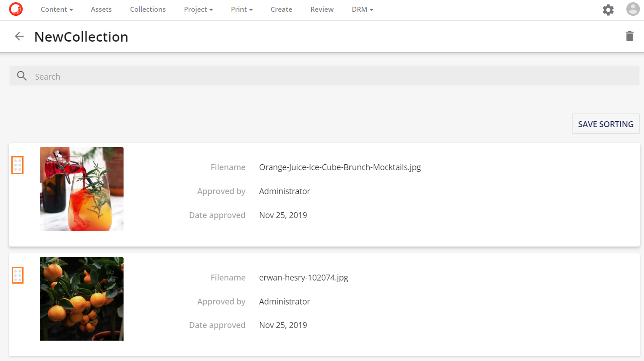The image size is (644, 361).
Task: Open the settings gear icon
Action: tap(608, 9)
